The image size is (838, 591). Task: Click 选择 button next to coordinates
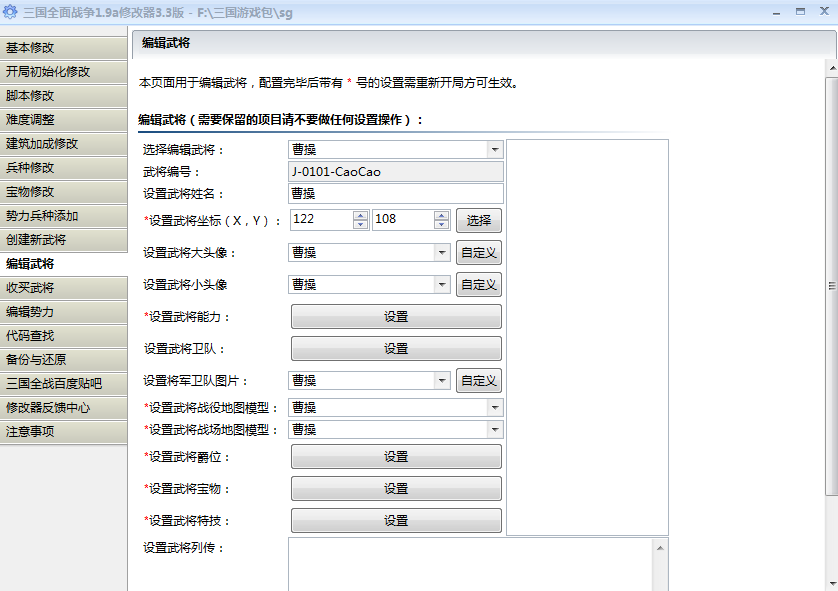[479, 220]
